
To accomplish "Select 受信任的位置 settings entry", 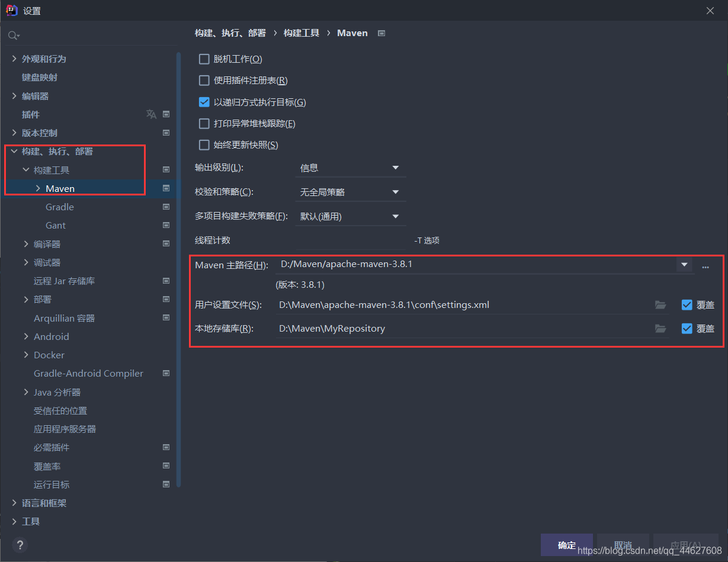I will [60, 410].
